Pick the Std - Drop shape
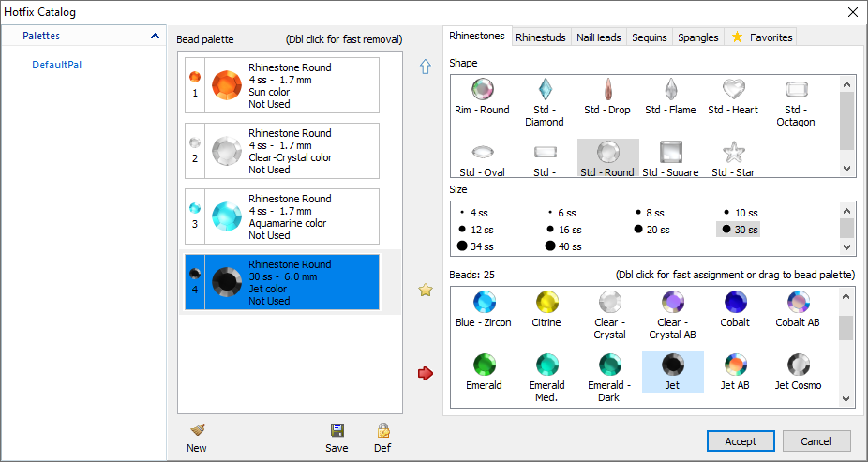This screenshot has width=868, height=462. [607, 97]
